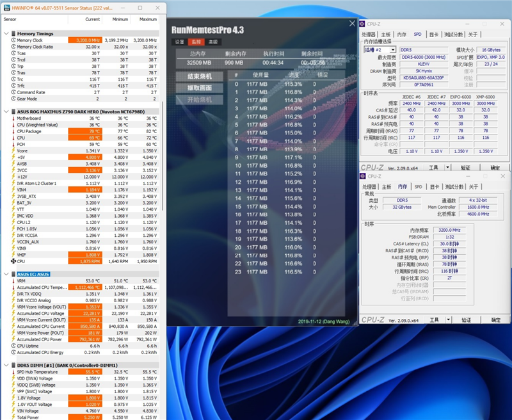This screenshot has height=420, width=512.
Task: Click the thermometer icon on the PCH row
Action: (13, 144)
